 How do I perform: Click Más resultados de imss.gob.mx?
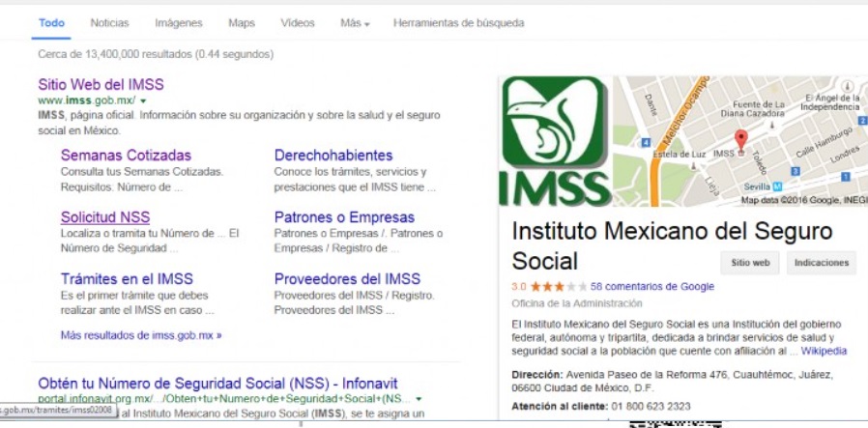[x=141, y=335]
